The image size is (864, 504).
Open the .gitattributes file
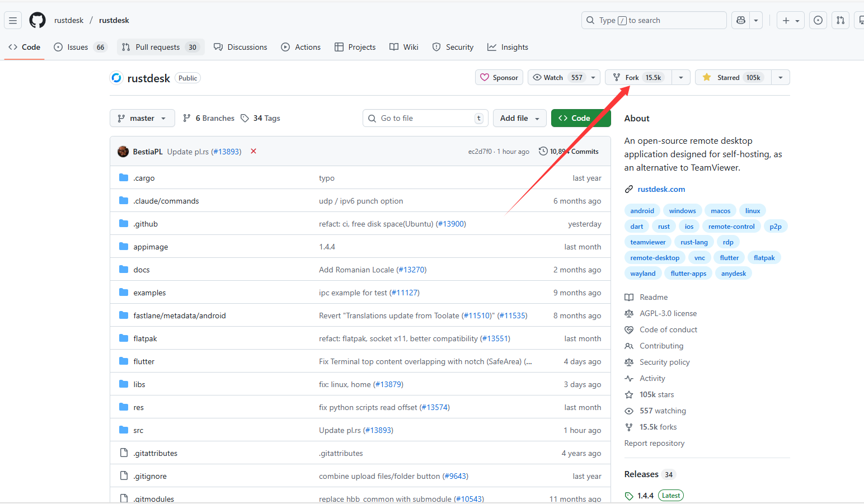click(x=156, y=453)
